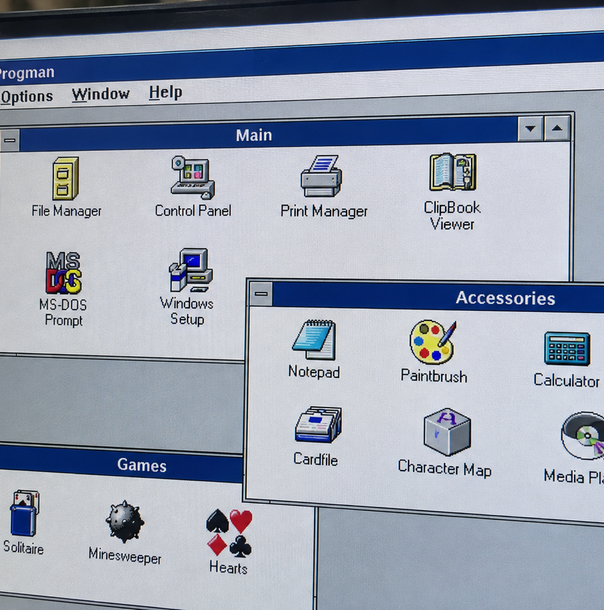Open the Minesweeper mine icon
Screen dimensions: 604x610
pyautogui.click(x=125, y=522)
